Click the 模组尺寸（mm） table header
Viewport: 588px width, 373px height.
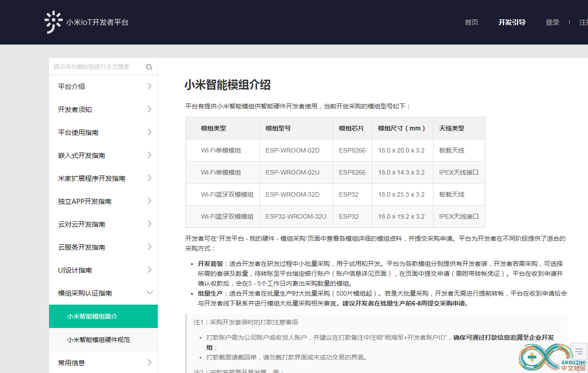tap(402, 128)
